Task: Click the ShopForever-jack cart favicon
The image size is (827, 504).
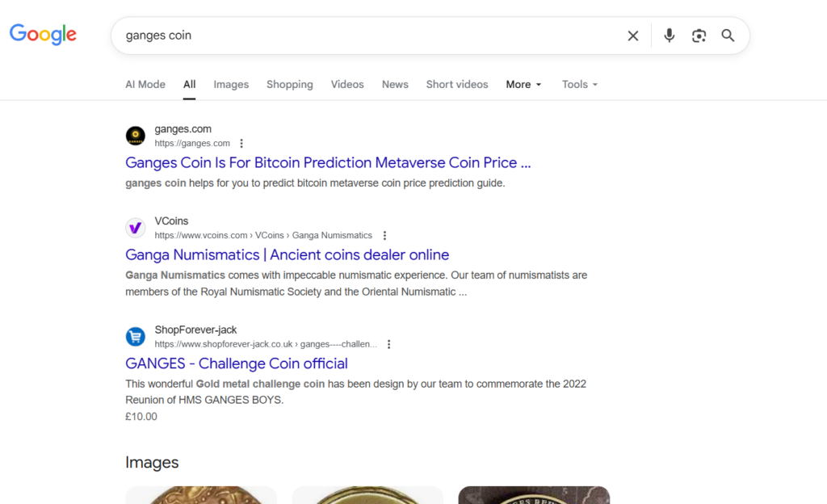Action: [136, 336]
